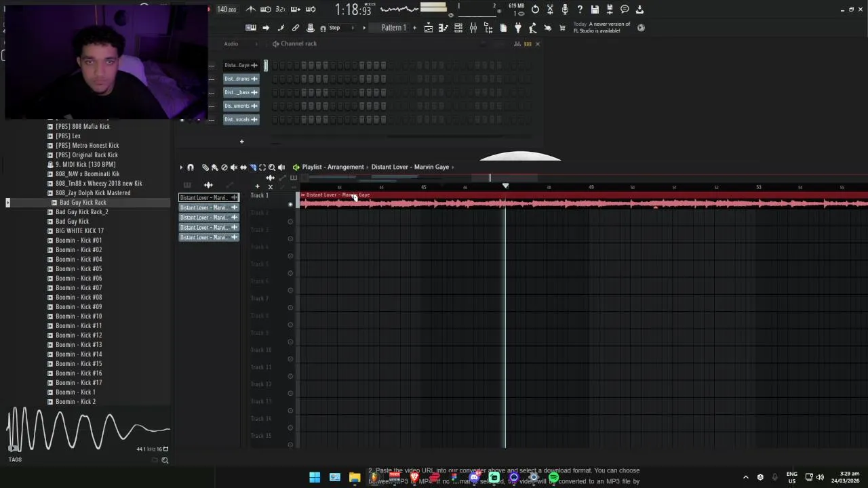This screenshot has width=868, height=488.
Task: Toggle the mute dot on Track 3
Action: (x=290, y=239)
